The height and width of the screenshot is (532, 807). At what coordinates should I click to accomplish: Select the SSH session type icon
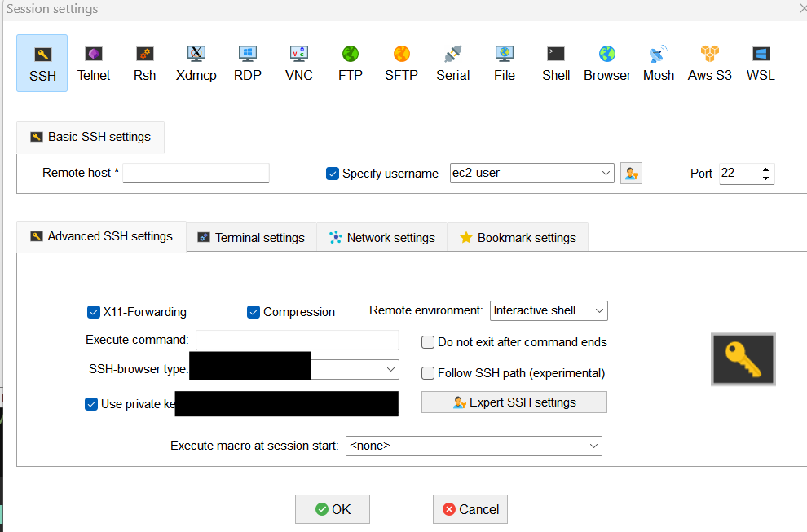coord(42,64)
